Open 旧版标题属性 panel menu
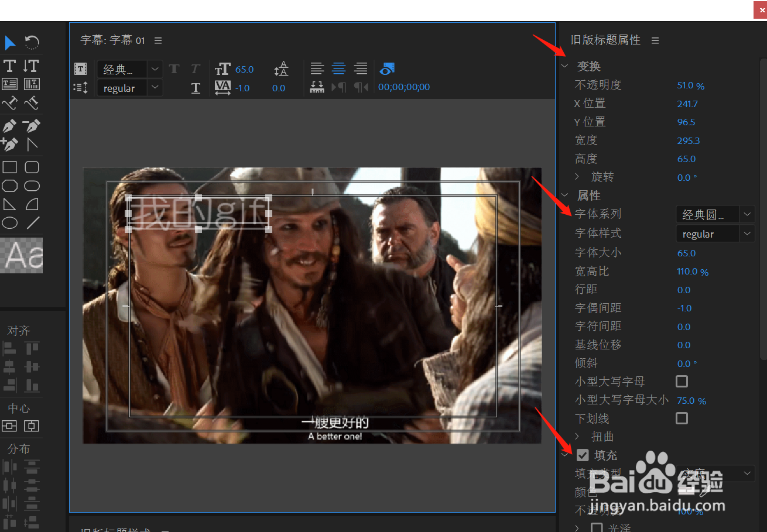The image size is (767, 532). click(x=655, y=40)
